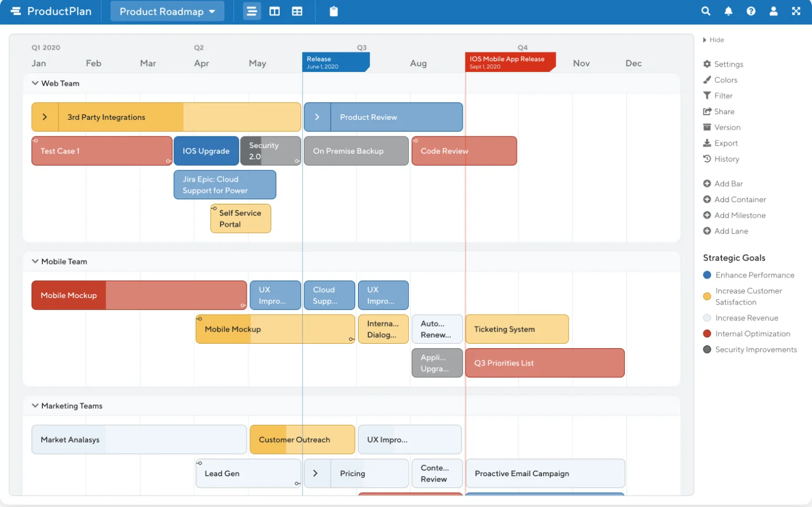Open the clipboard parking lot icon
The width and height of the screenshot is (812, 507).
tap(334, 11)
